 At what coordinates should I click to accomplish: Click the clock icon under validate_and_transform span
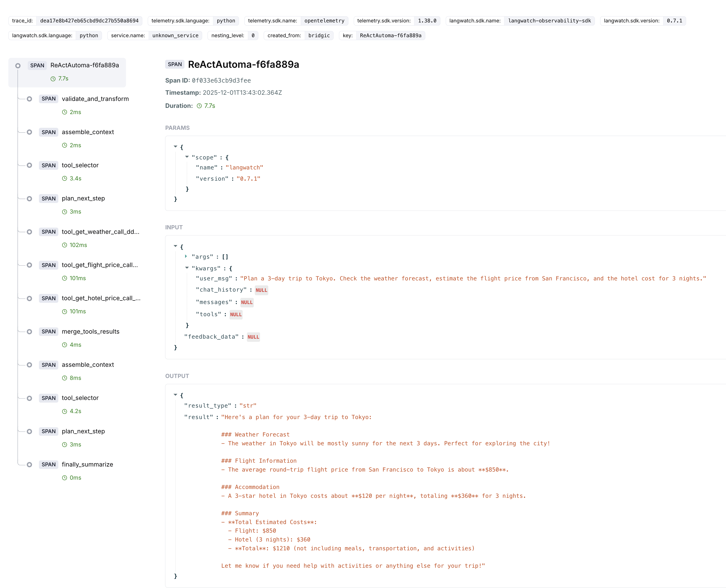[x=64, y=112]
